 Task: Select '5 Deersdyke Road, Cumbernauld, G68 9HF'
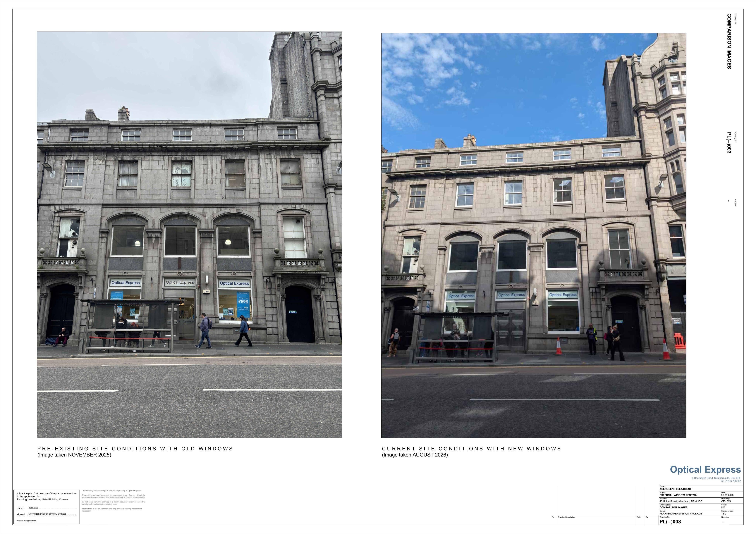pos(716,478)
